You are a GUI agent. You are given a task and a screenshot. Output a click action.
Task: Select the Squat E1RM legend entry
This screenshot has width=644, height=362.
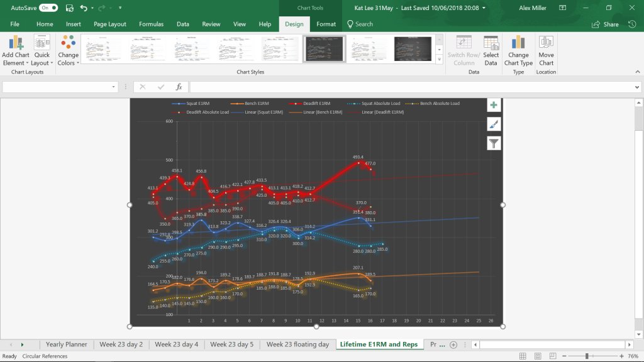click(x=191, y=104)
